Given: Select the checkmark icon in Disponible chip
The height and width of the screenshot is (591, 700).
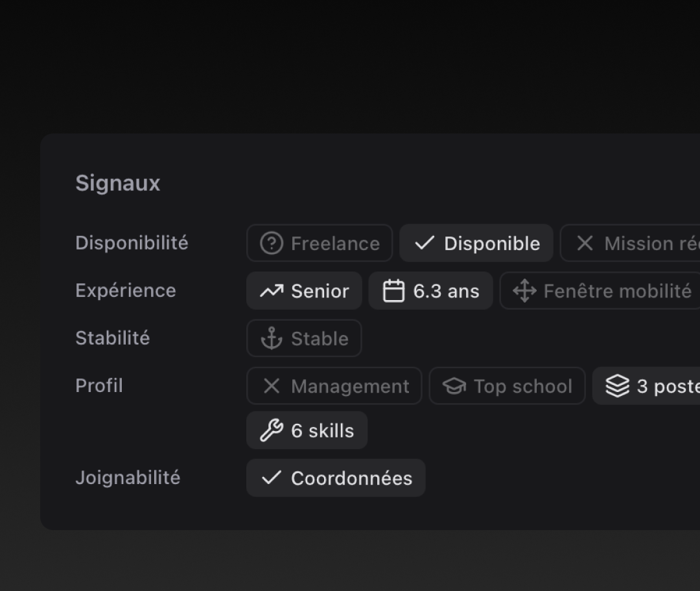Looking at the screenshot, I should pos(425,243).
